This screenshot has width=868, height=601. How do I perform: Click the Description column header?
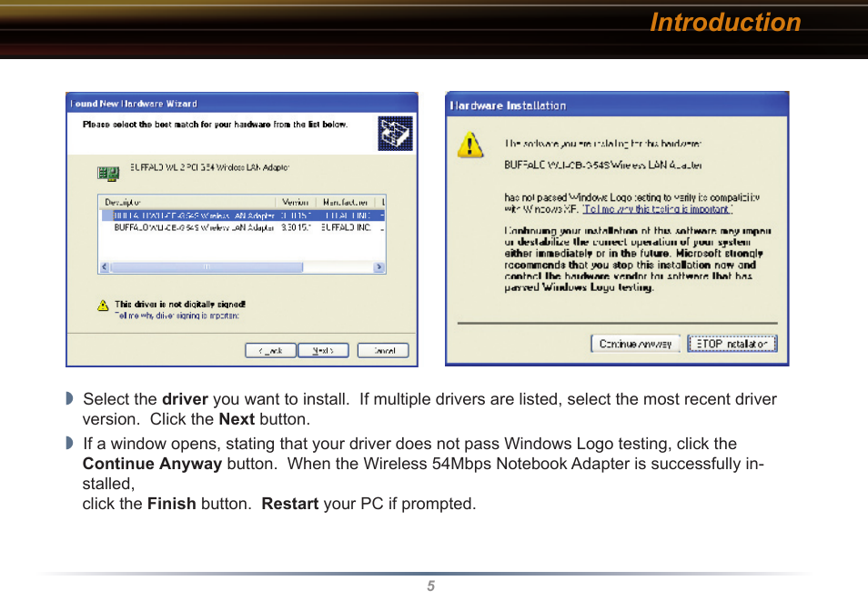[x=187, y=202]
